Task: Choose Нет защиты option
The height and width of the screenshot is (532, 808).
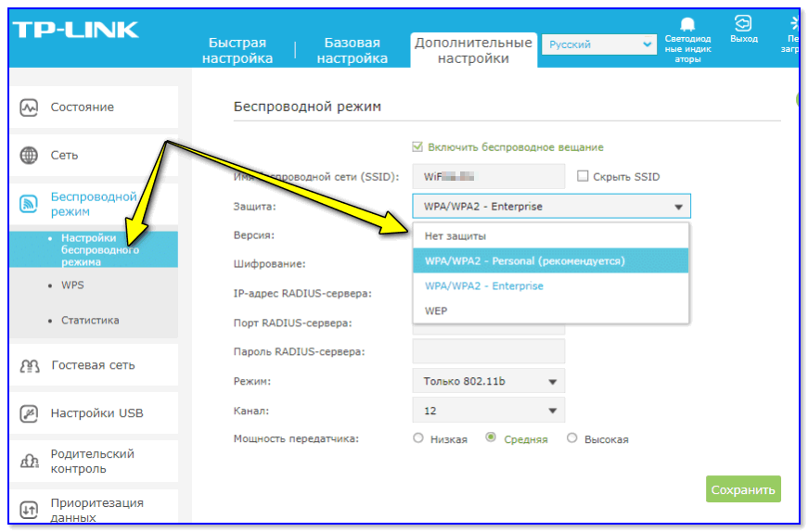Action: tap(551, 235)
